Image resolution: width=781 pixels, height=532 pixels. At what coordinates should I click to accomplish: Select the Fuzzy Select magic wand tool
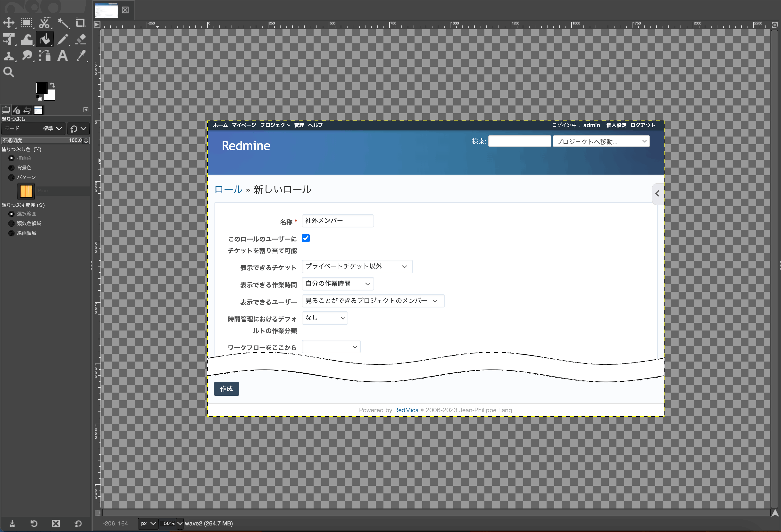[63, 23]
